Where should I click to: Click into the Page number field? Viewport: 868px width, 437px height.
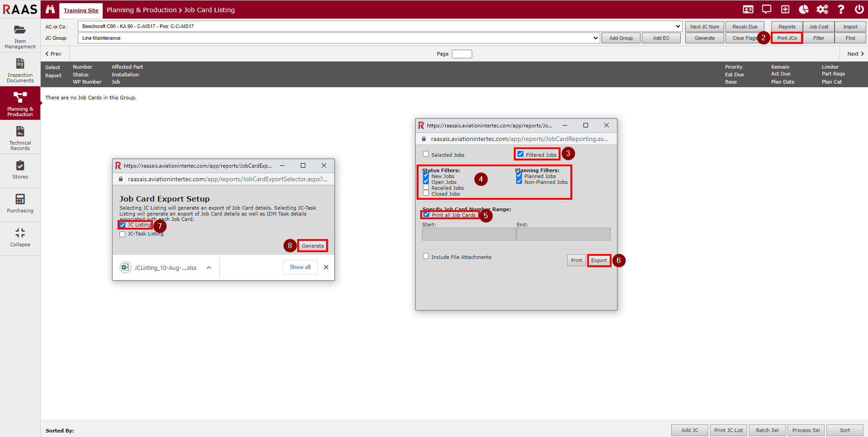pos(462,54)
